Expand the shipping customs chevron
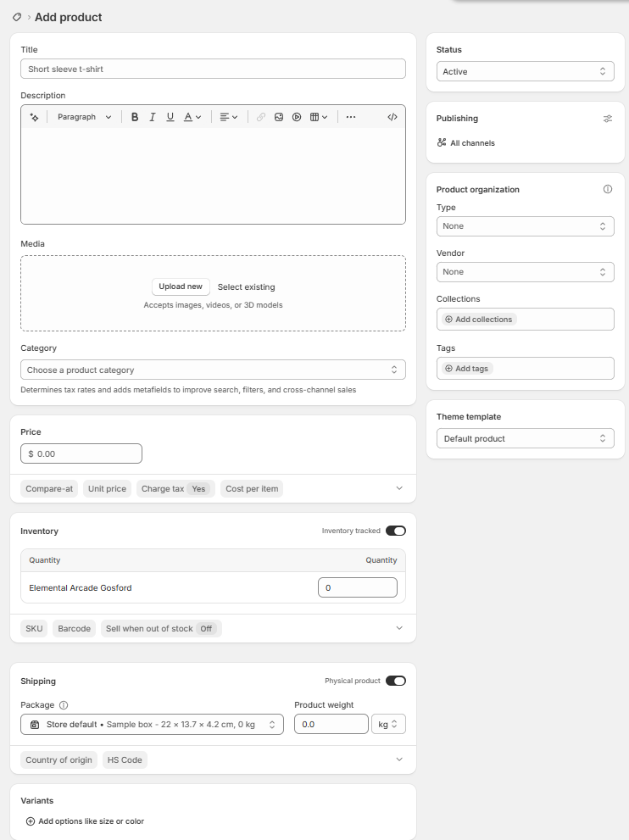The height and width of the screenshot is (840, 629). coord(399,759)
